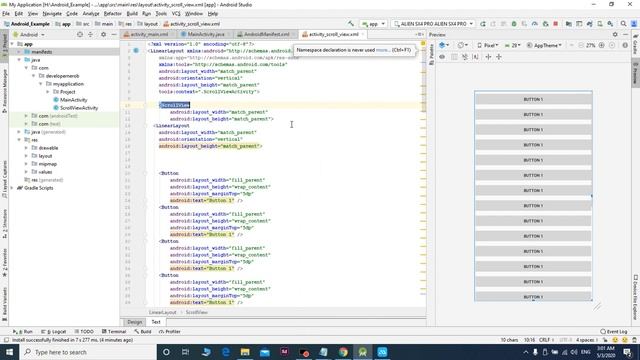Click the Make Project hammer icon
The width and height of the screenshot is (640, 360).
click(x=351, y=24)
